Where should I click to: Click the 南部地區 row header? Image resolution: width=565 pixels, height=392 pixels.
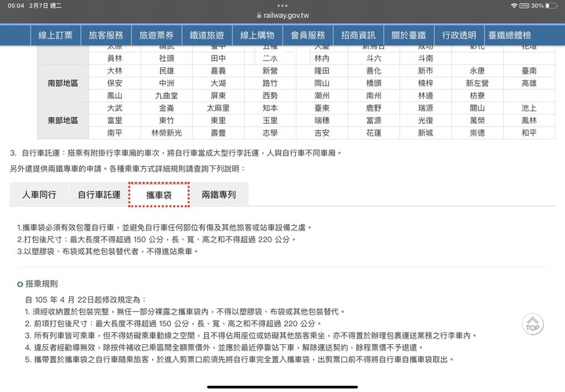[63, 83]
